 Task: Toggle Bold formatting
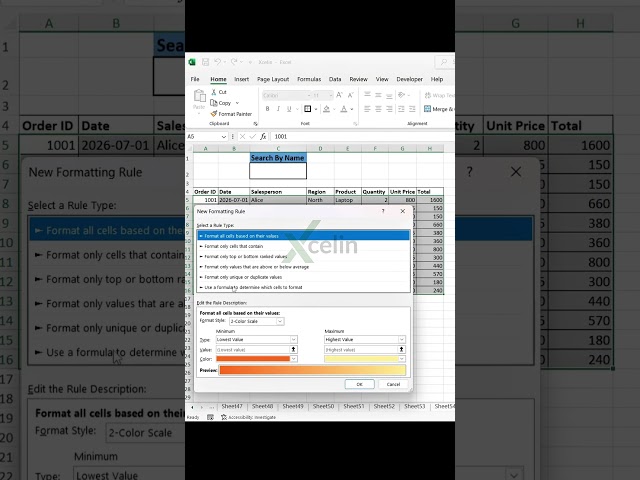(x=267, y=109)
